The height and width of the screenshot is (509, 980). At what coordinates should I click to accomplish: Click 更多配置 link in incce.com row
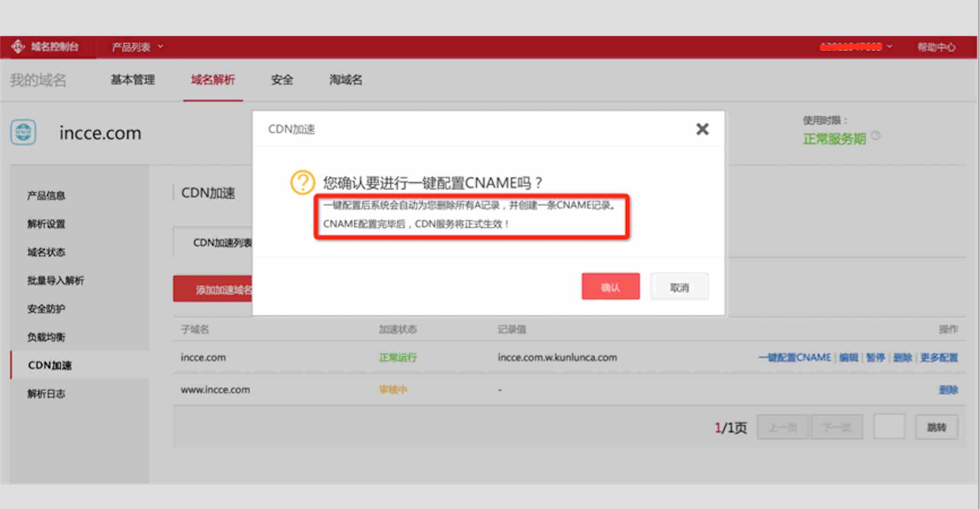(x=939, y=358)
